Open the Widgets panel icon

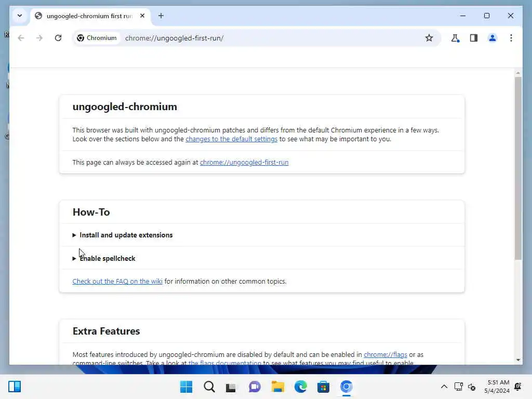(15, 387)
